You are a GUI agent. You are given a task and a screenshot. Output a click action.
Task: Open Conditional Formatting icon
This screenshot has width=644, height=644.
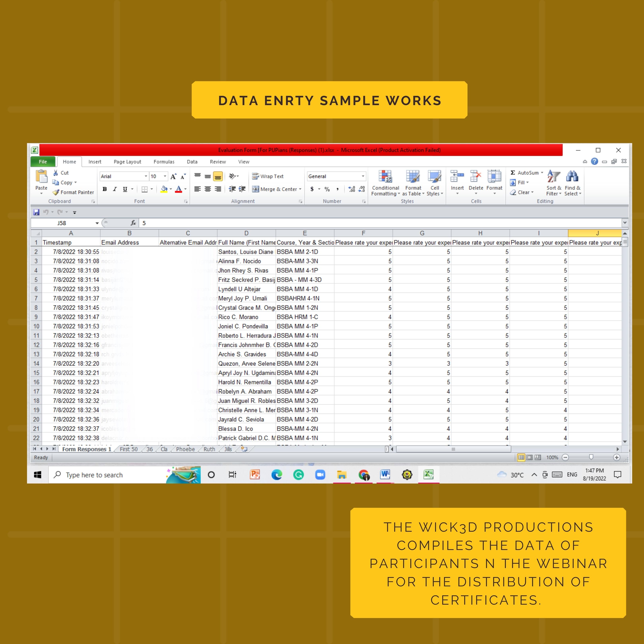tap(385, 177)
